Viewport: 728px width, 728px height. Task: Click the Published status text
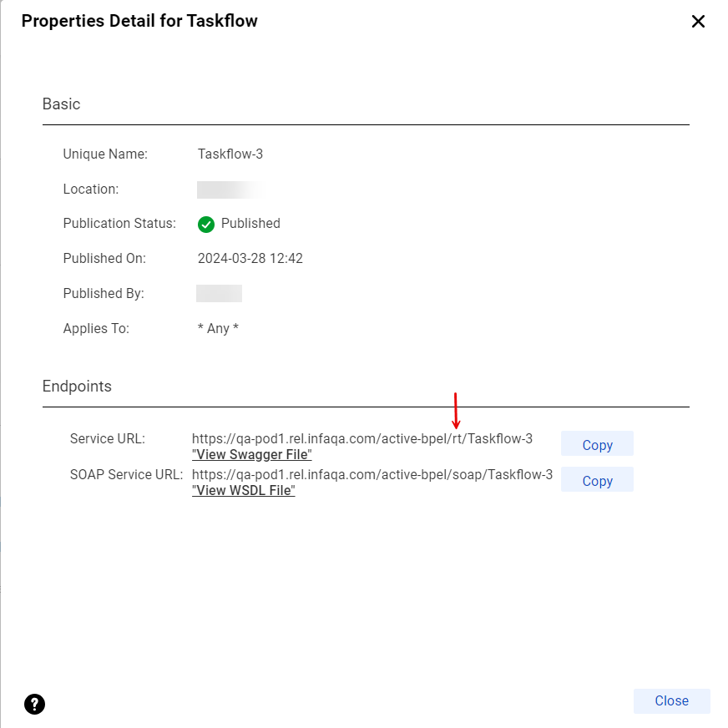tap(250, 223)
